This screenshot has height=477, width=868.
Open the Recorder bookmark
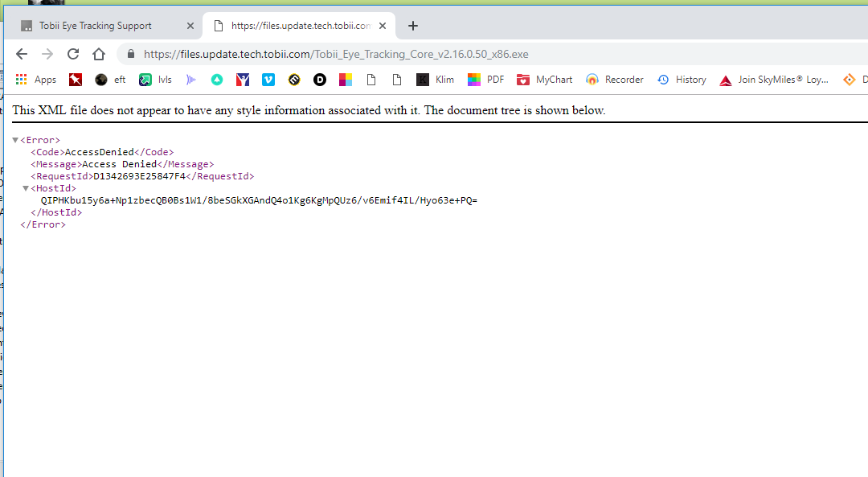[615, 80]
